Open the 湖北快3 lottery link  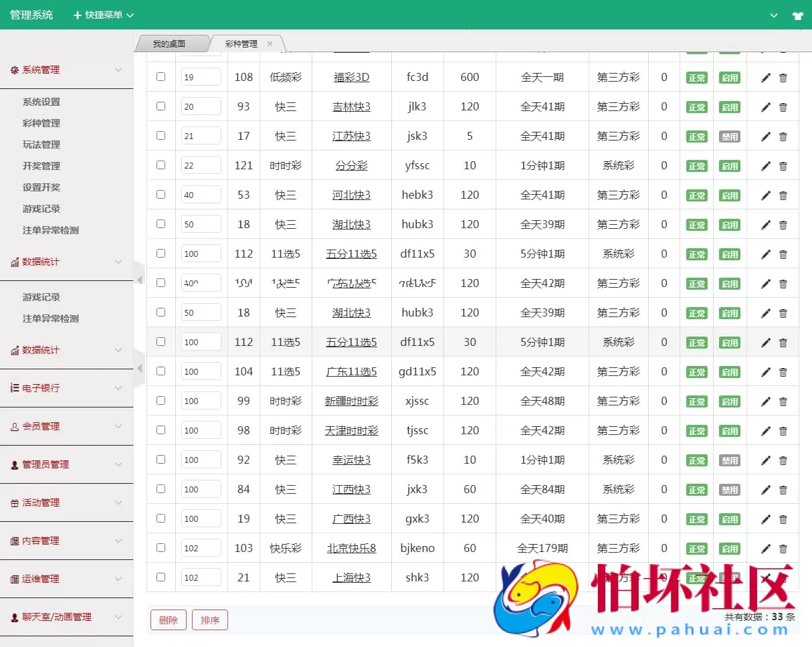click(350, 224)
